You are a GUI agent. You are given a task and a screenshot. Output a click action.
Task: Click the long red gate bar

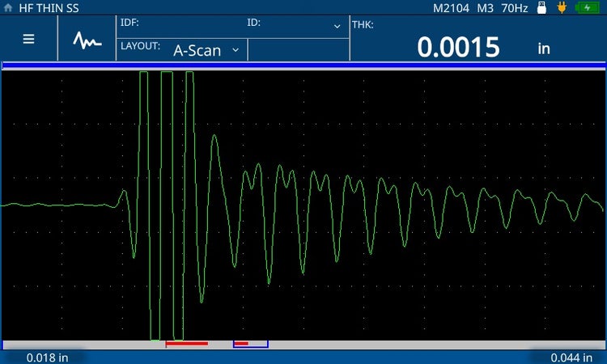click(x=187, y=344)
